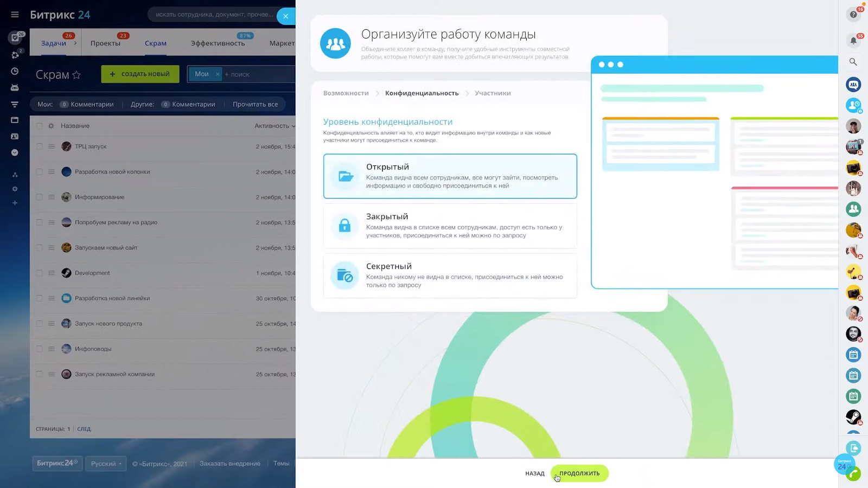Open the sitemap icon in left sidebar
The height and width of the screenshot is (488, 868).
(x=15, y=175)
